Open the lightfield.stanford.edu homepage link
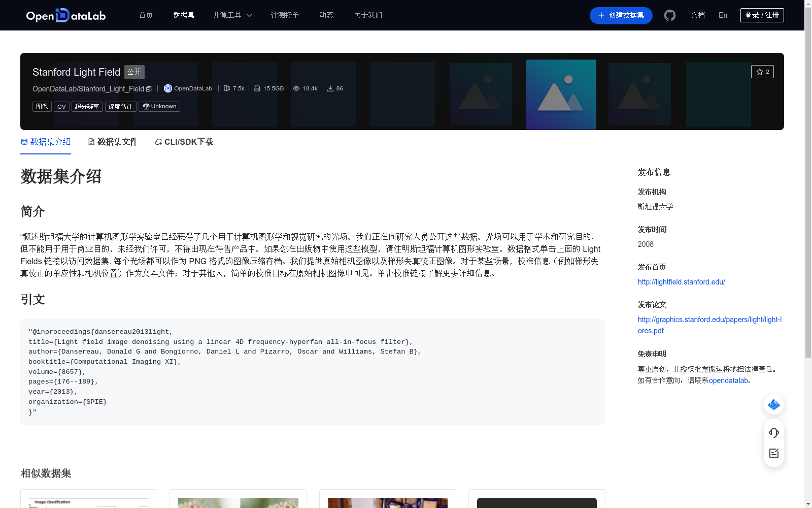 681,282
